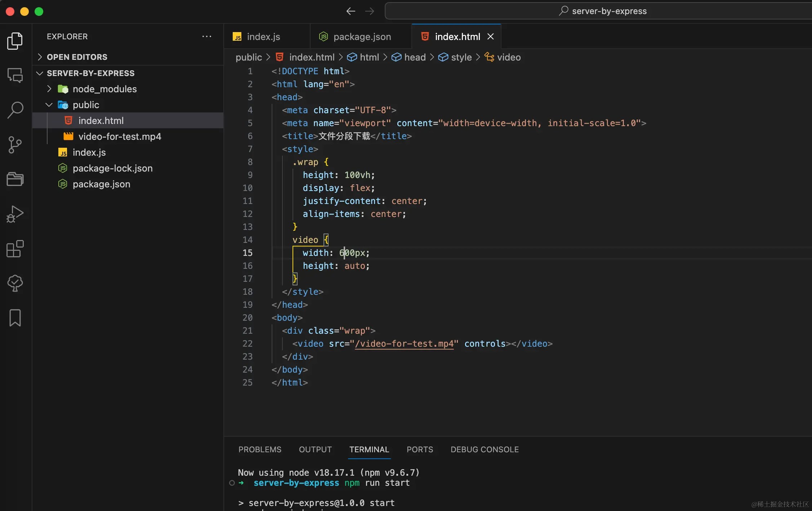The image size is (812, 511).
Task: Click the macOS green zoom window button
Action: [x=39, y=12]
